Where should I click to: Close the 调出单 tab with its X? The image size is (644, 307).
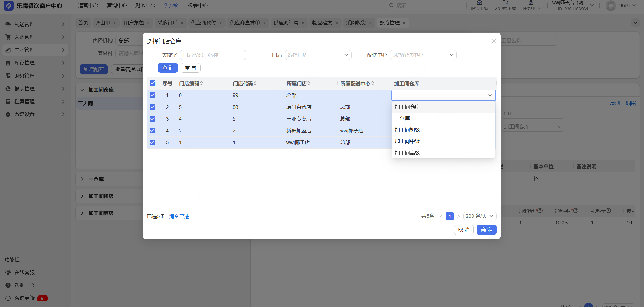115,23
